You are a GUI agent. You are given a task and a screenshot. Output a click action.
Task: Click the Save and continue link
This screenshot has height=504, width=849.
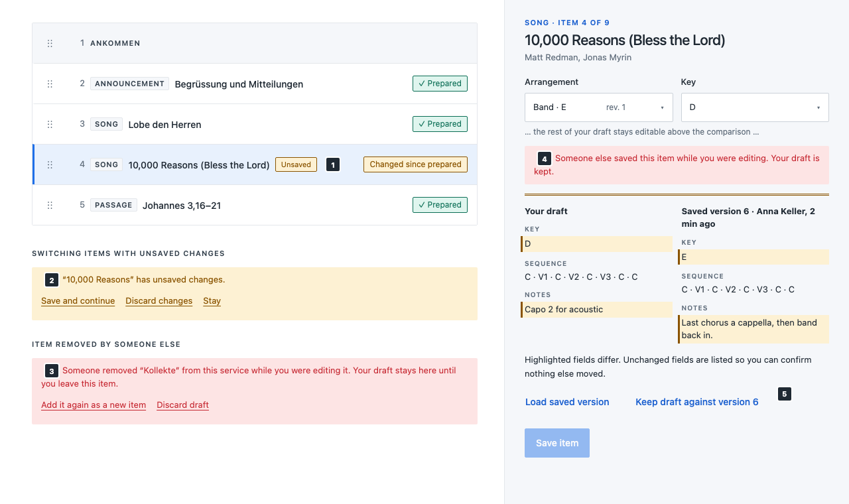pyautogui.click(x=78, y=301)
